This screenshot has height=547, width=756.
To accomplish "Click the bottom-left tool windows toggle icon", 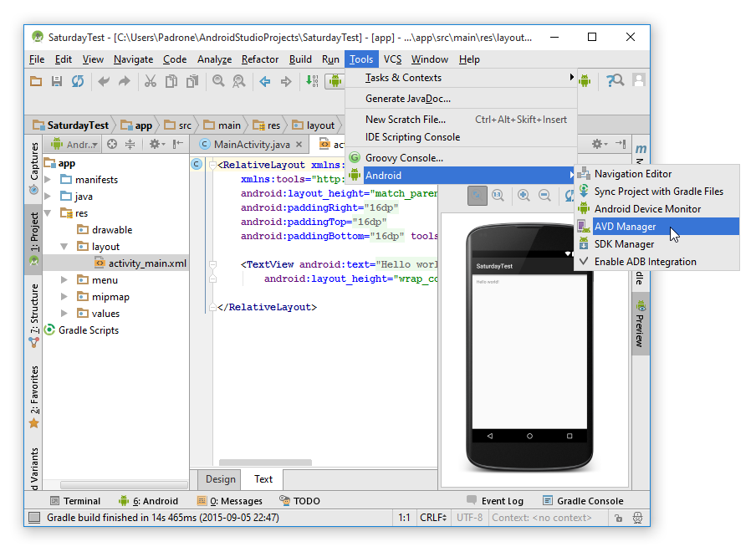I will 33,518.
